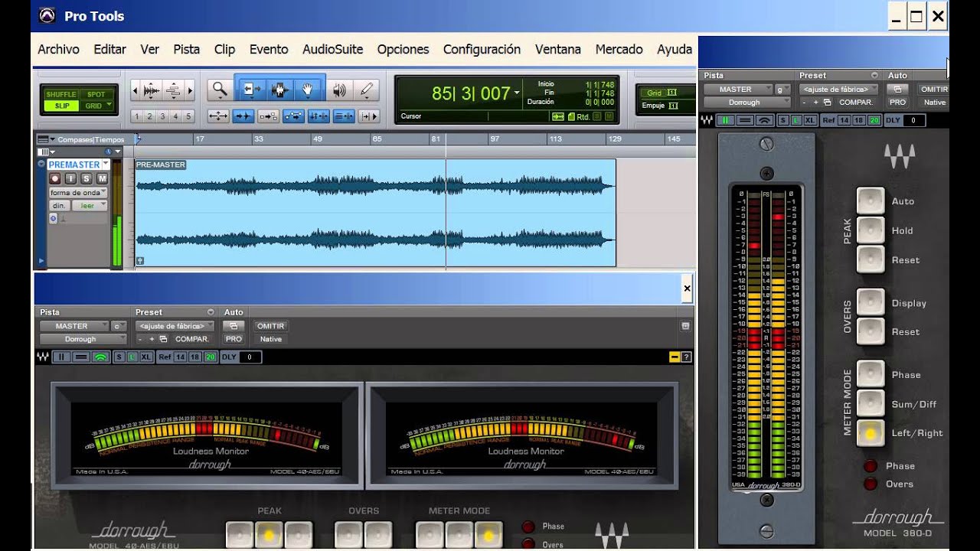The height and width of the screenshot is (551, 980).
Task: Select the Grabber hand tool
Action: click(308, 90)
